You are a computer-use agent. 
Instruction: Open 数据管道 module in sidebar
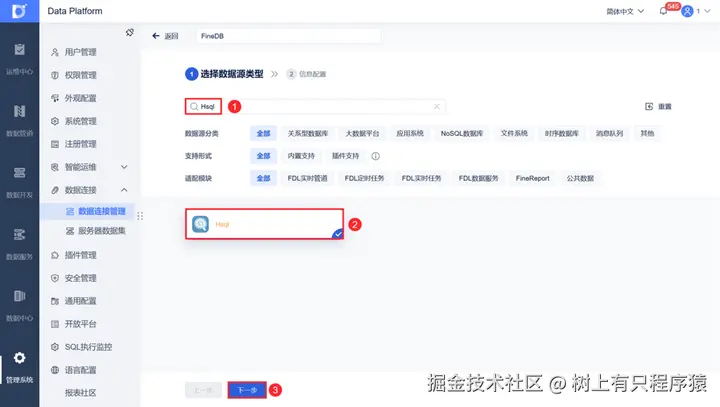pyautogui.click(x=19, y=121)
